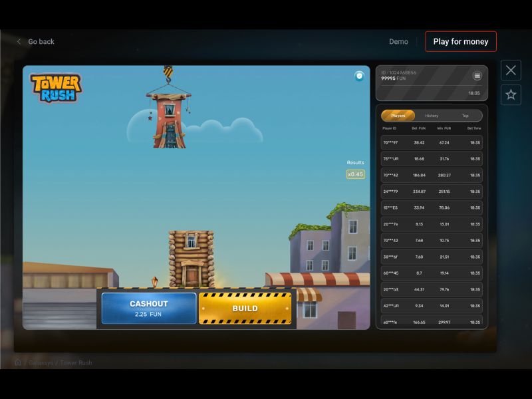Open the hamburger menu beside the FUN balance
This screenshot has height=399, width=532.
click(477, 75)
